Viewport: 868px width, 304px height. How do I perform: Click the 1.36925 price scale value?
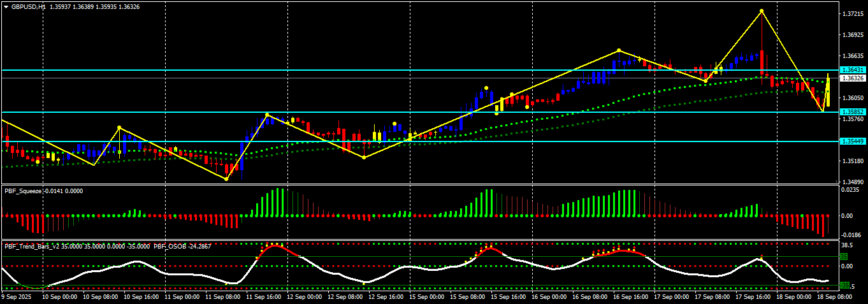(x=853, y=34)
